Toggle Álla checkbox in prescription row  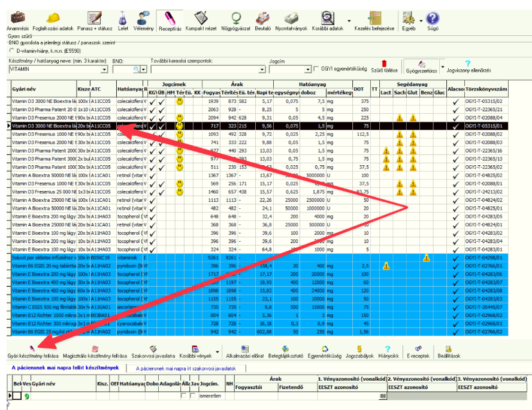[183, 396]
